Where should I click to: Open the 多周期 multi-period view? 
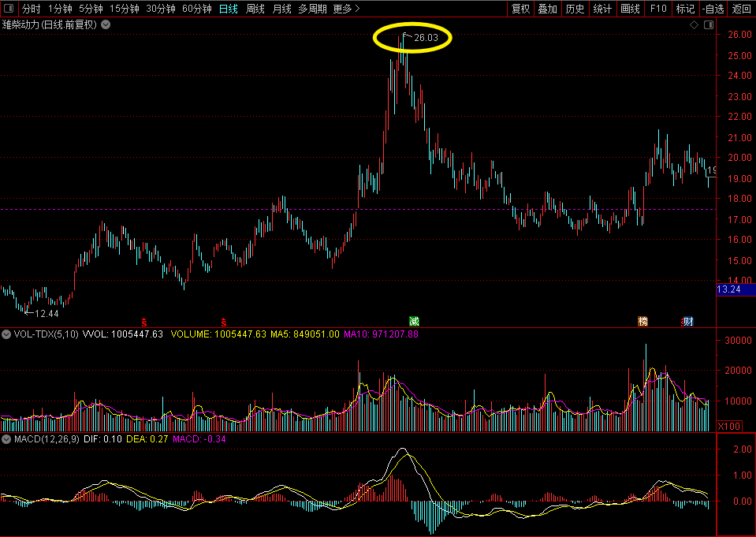pos(312,9)
